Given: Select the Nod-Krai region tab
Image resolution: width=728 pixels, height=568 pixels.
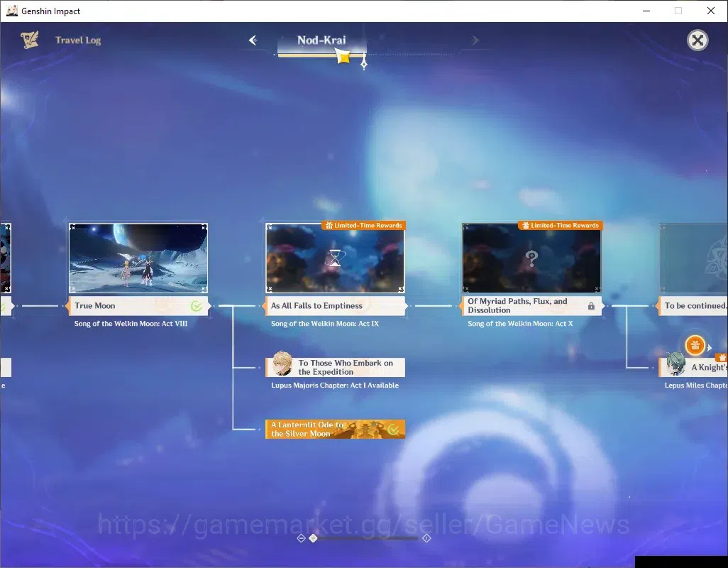Looking at the screenshot, I should coord(321,40).
